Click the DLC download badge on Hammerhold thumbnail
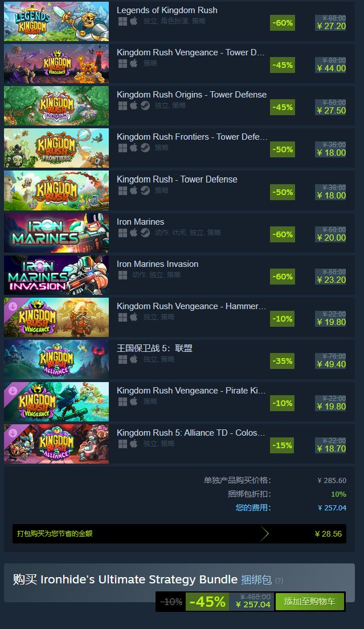This screenshot has width=364, height=629. [x=13, y=306]
